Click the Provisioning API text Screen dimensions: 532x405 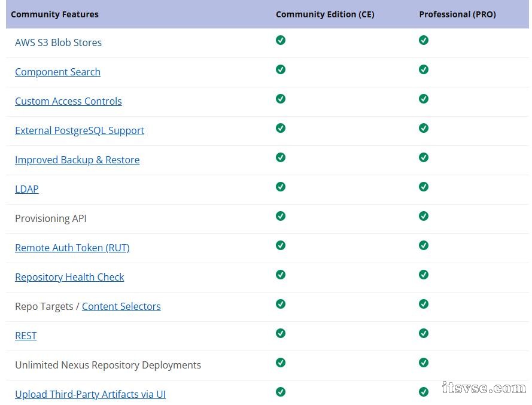(51, 218)
